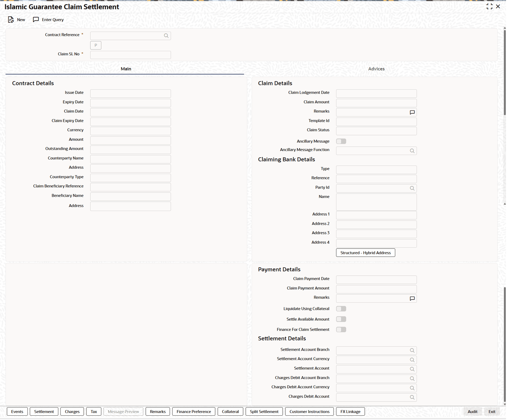Minimize the claim settlement window

pos(490,7)
